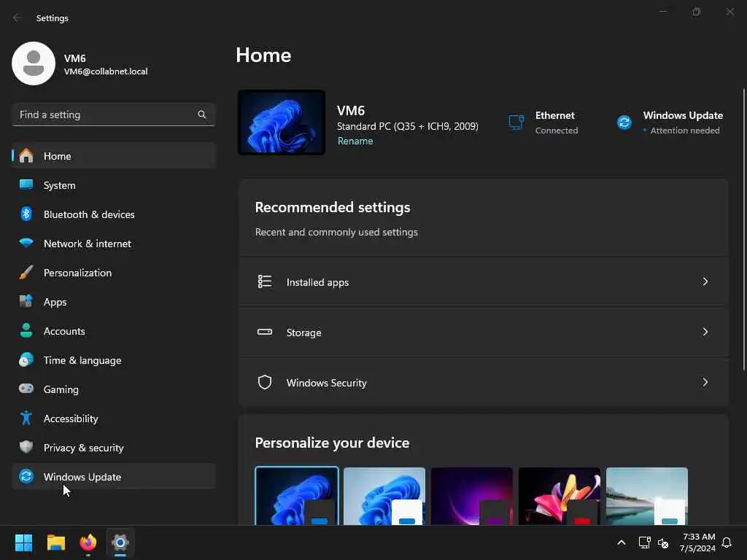Click the muted volume tray icon
The width and height of the screenshot is (747, 560).
pos(663,542)
